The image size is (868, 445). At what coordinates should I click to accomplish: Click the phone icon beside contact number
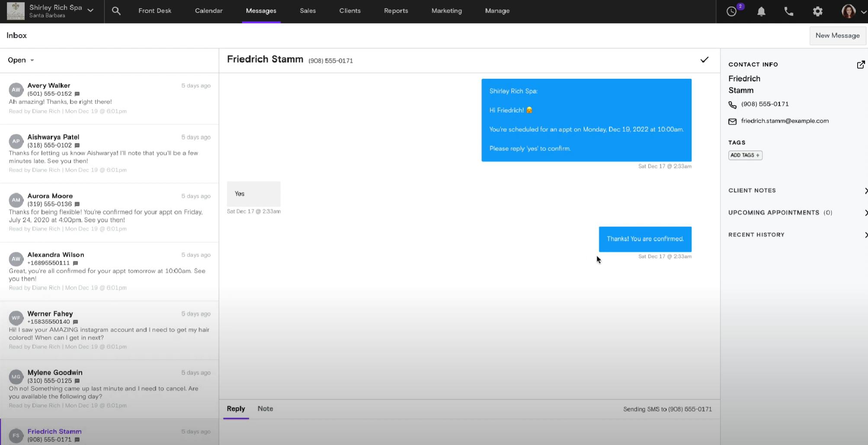732,105
